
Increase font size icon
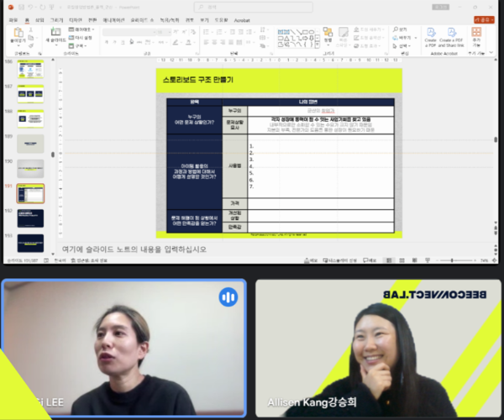(176, 32)
